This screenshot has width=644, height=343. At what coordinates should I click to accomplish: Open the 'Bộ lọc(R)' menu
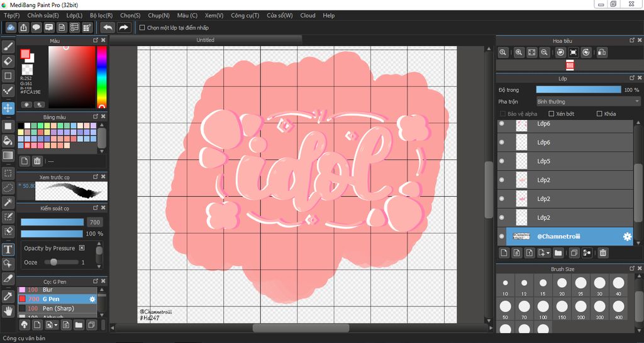(x=101, y=16)
